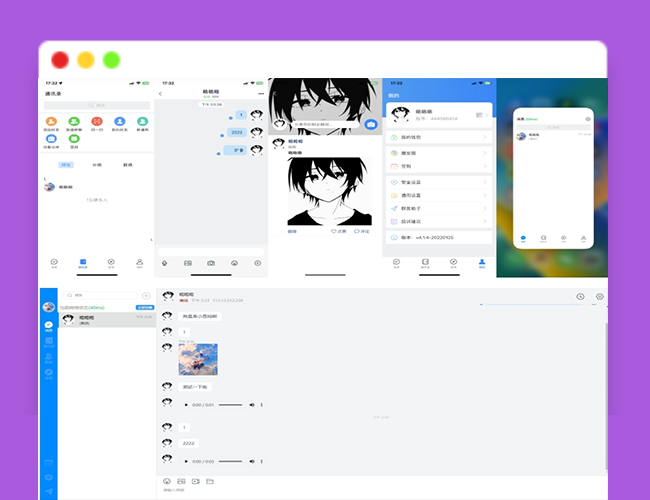Switch to the contacts tab in bottom bar

point(83,262)
